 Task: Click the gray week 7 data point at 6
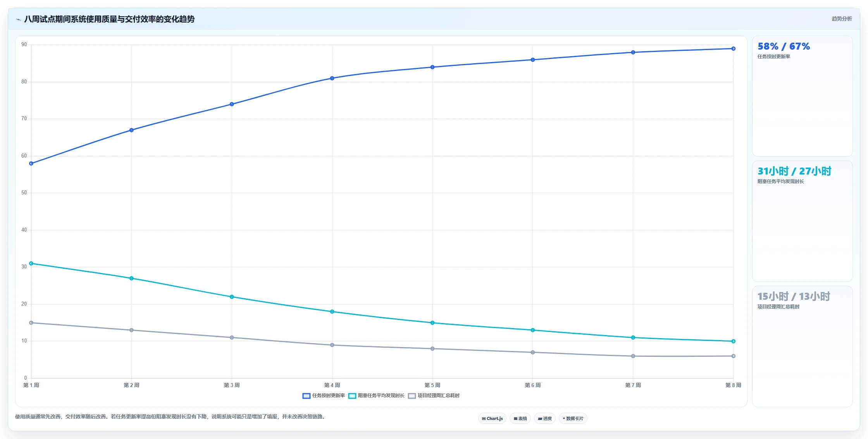[633, 356]
